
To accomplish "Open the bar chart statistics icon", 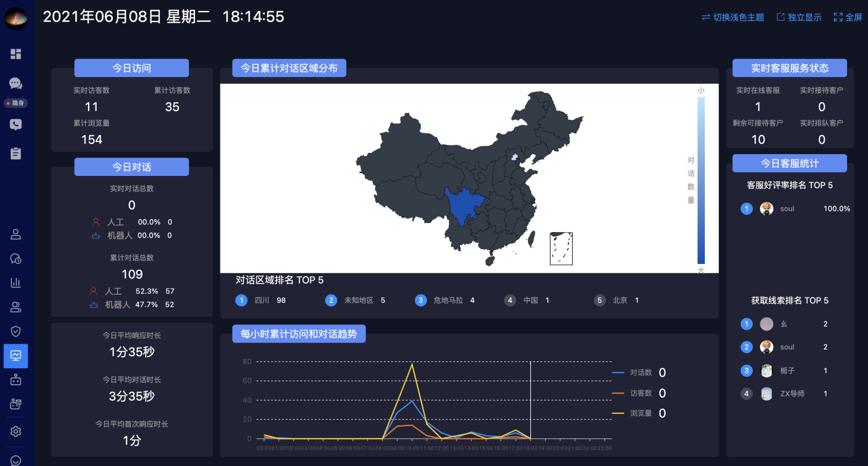I will [x=16, y=282].
